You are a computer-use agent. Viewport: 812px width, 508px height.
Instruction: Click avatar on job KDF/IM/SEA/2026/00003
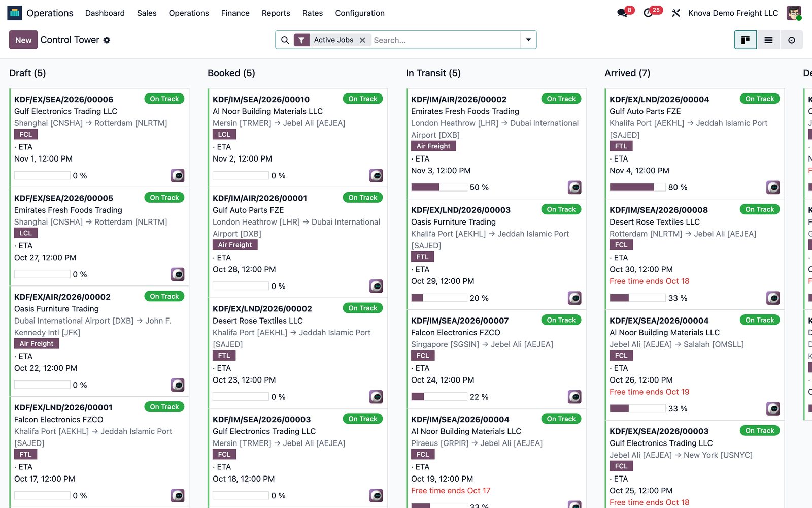pyautogui.click(x=376, y=496)
